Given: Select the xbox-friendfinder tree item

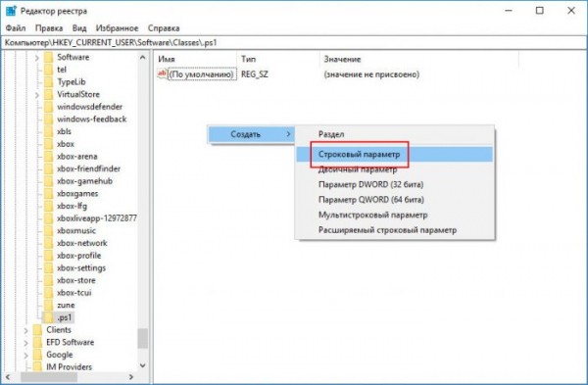Looking at the screenshot, I should [88, 168].
